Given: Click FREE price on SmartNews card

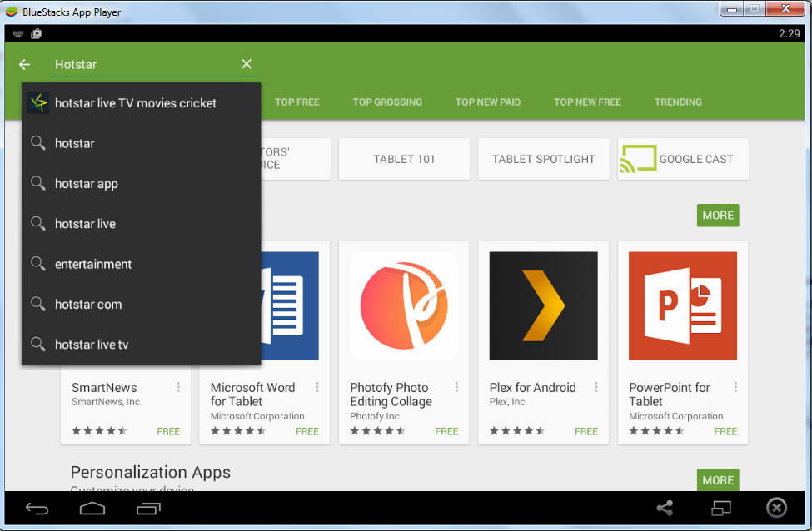Looking at the screenshot, I should coord(168,431).
